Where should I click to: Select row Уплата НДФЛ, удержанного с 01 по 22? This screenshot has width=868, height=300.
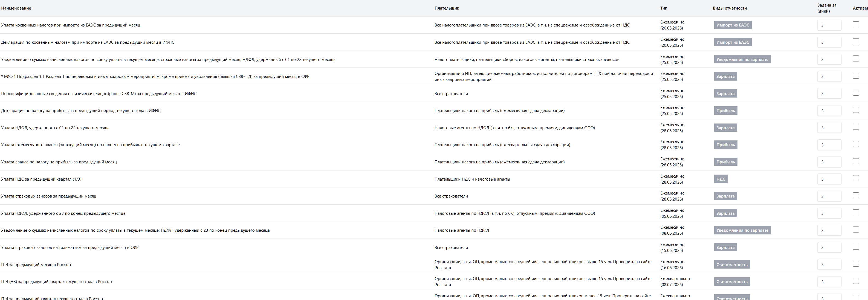434,128
